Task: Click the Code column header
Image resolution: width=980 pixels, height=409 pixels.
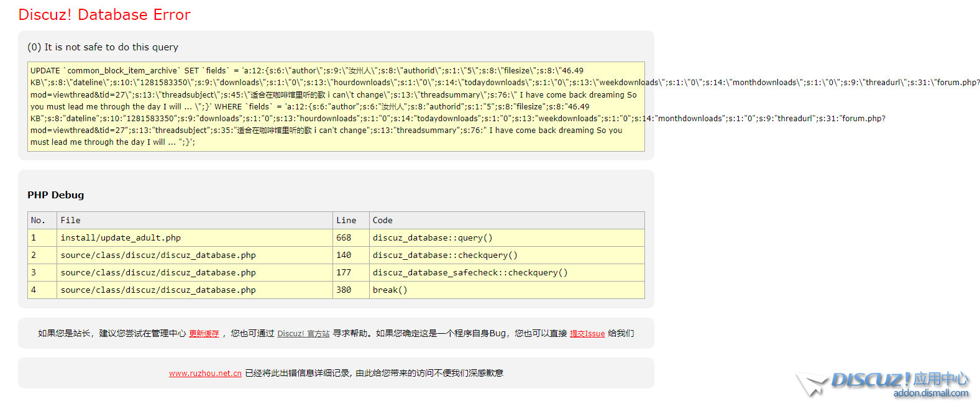Action: (x=507, y=221)
